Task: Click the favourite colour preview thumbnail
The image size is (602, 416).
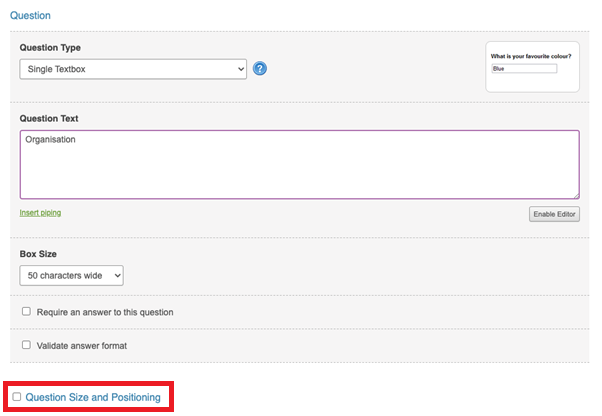Action: click(532, 67)
